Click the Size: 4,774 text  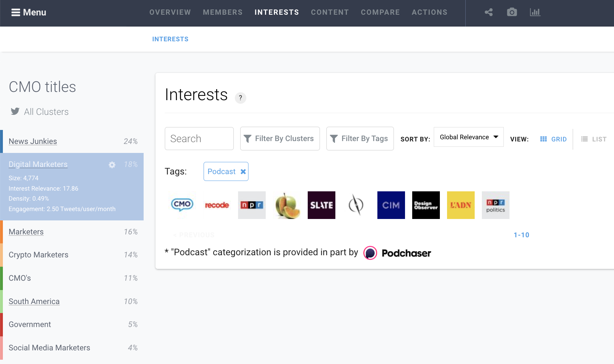coord(24,178)
